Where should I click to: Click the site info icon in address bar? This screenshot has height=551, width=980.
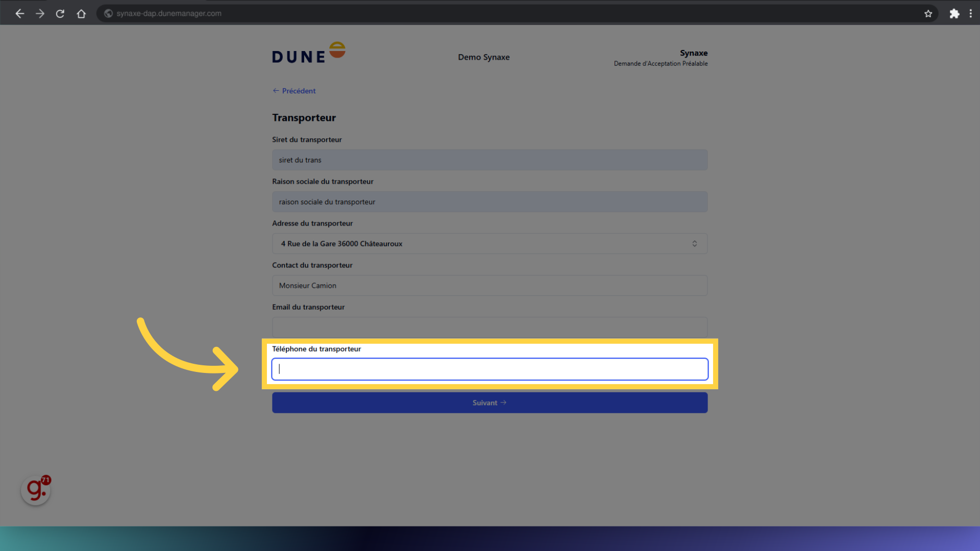(108, 14)
